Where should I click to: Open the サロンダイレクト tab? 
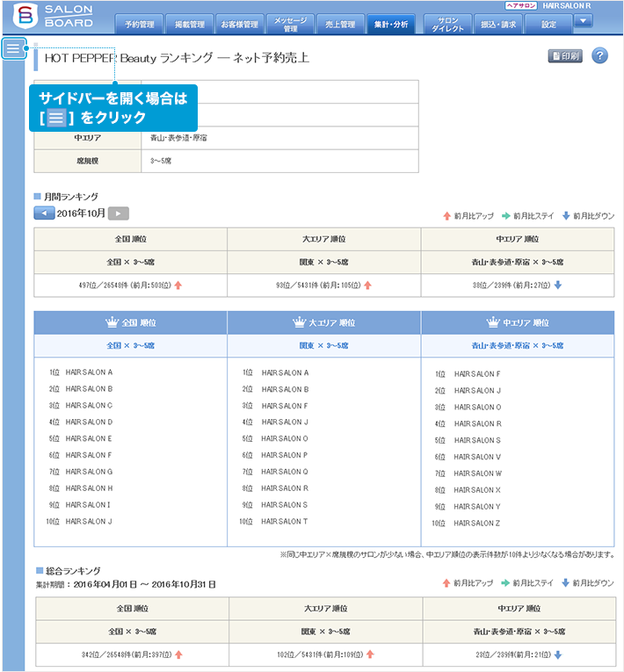point(447,24)
